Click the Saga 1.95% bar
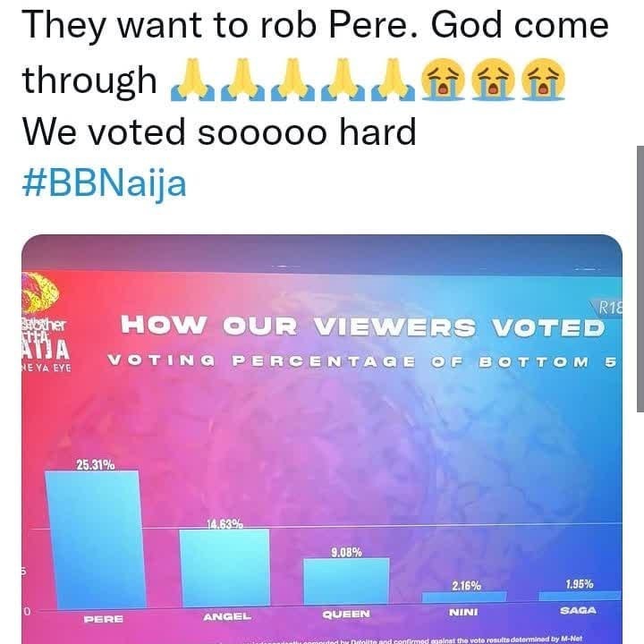 tap(580, 596)
